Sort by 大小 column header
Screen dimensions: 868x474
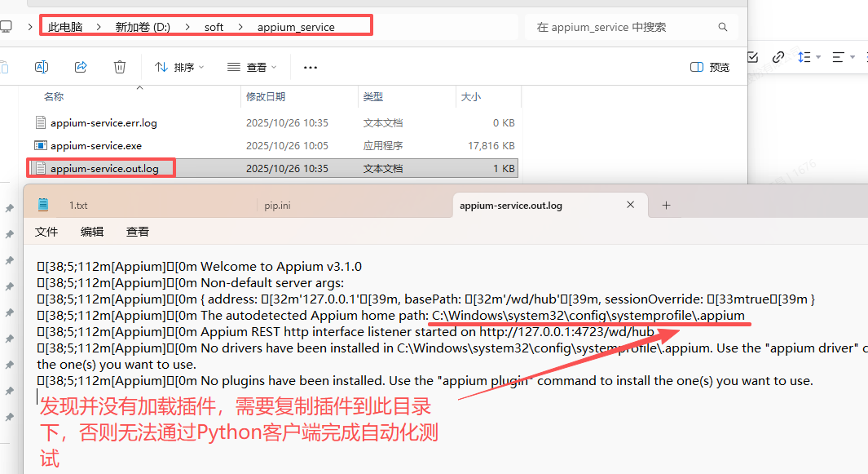pyautogui.click(x=471, y=96)
